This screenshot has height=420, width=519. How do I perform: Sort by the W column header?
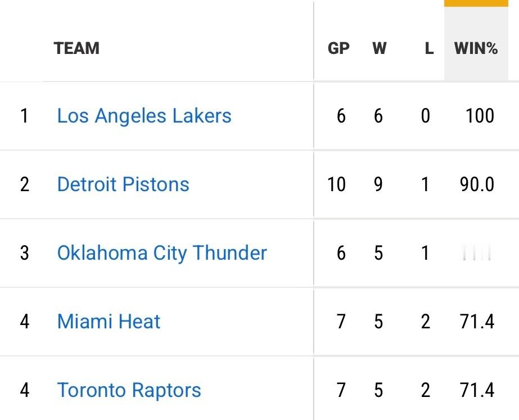tap(380, 48)
